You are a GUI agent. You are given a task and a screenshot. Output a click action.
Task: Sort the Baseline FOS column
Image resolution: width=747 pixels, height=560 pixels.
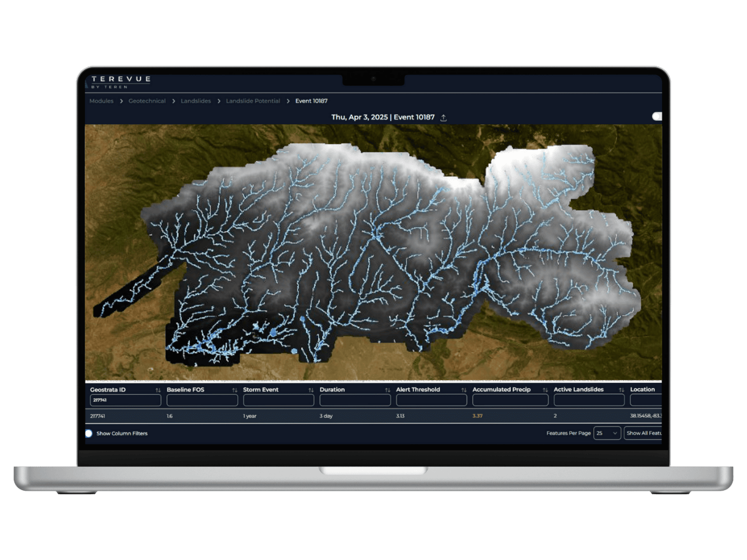tap(234, 390)
